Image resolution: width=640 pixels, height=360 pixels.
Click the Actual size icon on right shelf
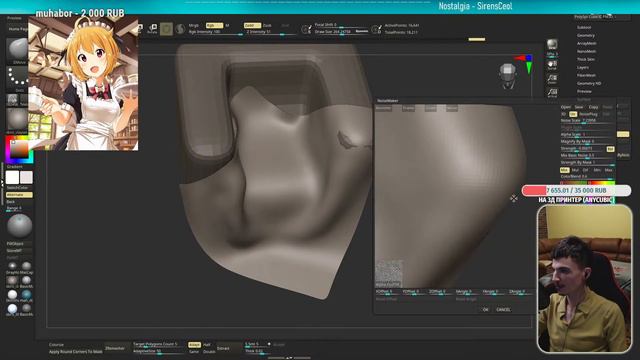pos(552,93)
